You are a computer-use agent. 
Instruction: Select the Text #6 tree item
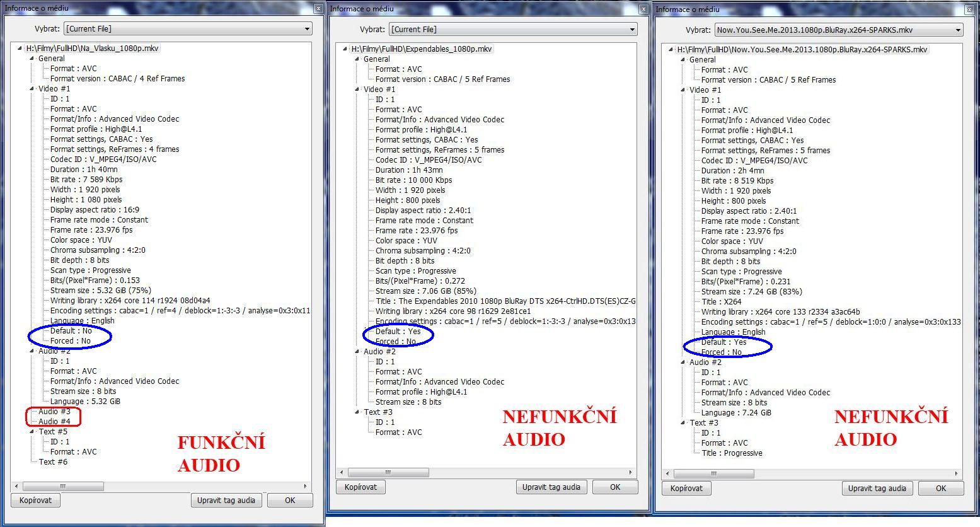pos(53,462)
